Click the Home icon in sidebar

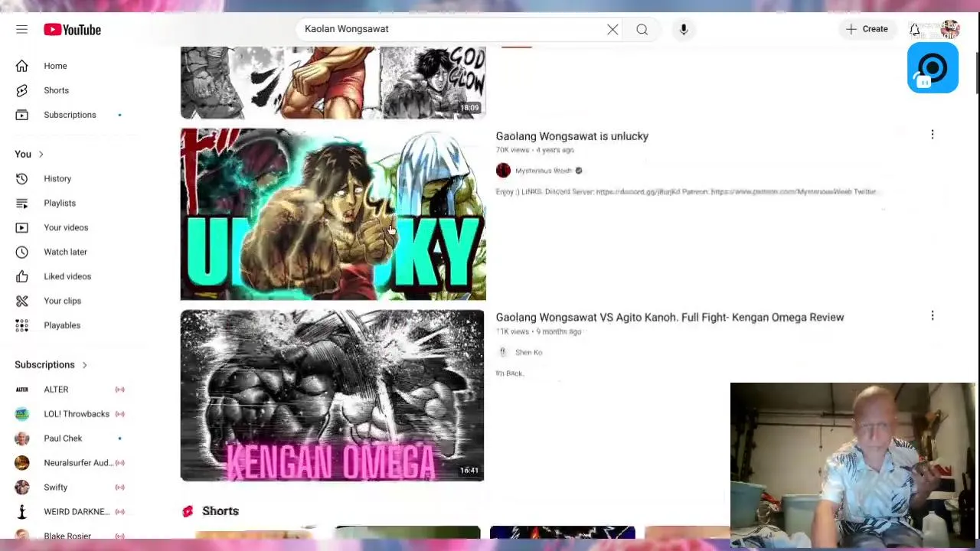(21, 66)
